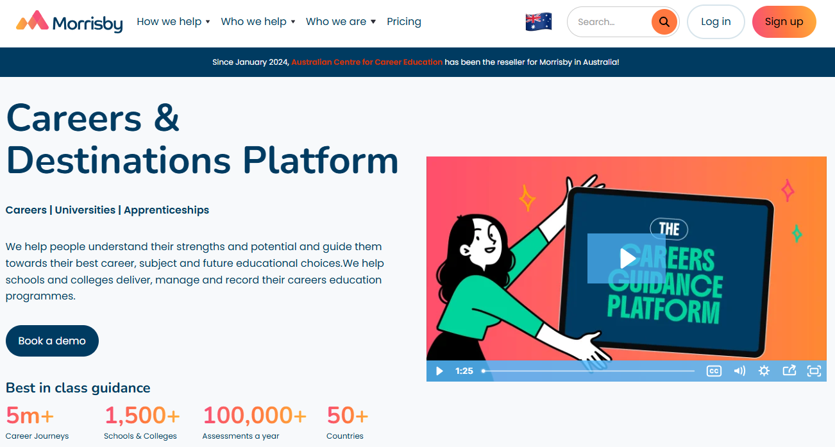
Task: Click the Book a demo button
Action: tap(52, 341)
